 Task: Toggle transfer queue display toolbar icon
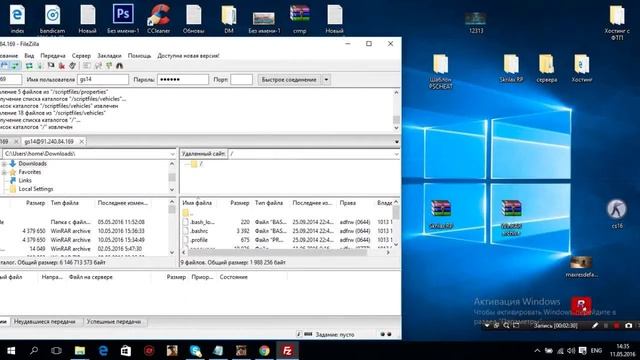coord(15,66)
